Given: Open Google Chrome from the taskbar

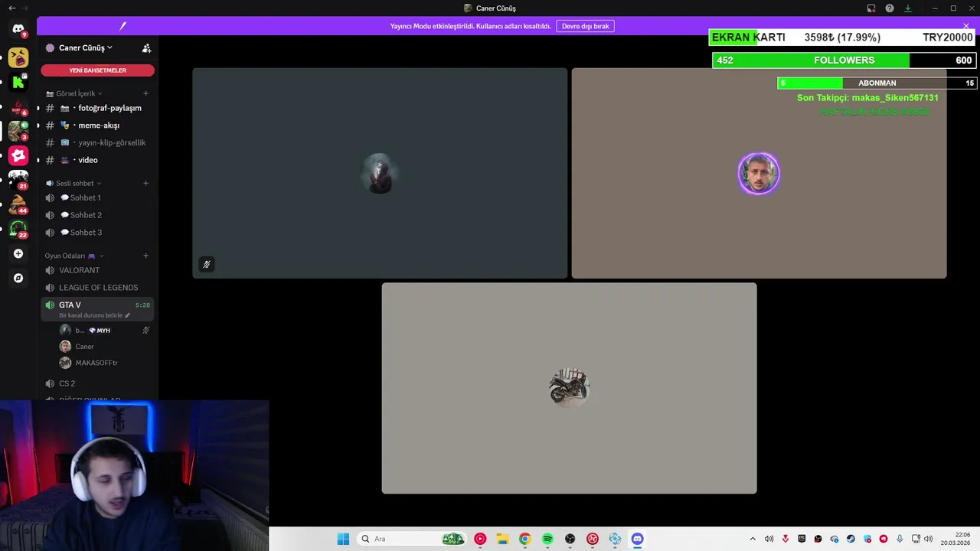Looking at the screenshot, I should point(524,539).
